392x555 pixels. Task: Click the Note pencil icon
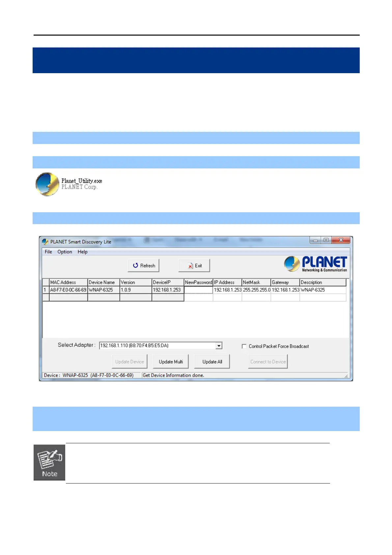[49, 462]
